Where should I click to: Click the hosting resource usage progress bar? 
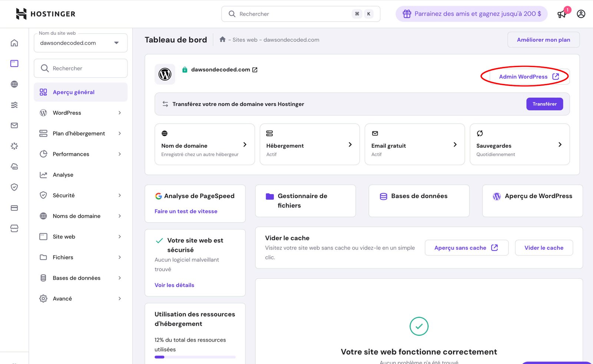pos(195,357)
